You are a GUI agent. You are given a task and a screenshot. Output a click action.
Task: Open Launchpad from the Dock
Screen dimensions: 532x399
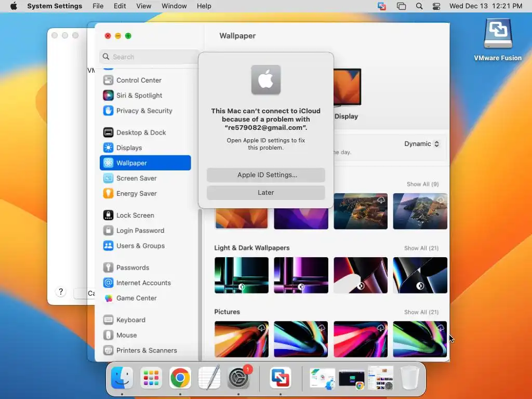click(151, 377)
